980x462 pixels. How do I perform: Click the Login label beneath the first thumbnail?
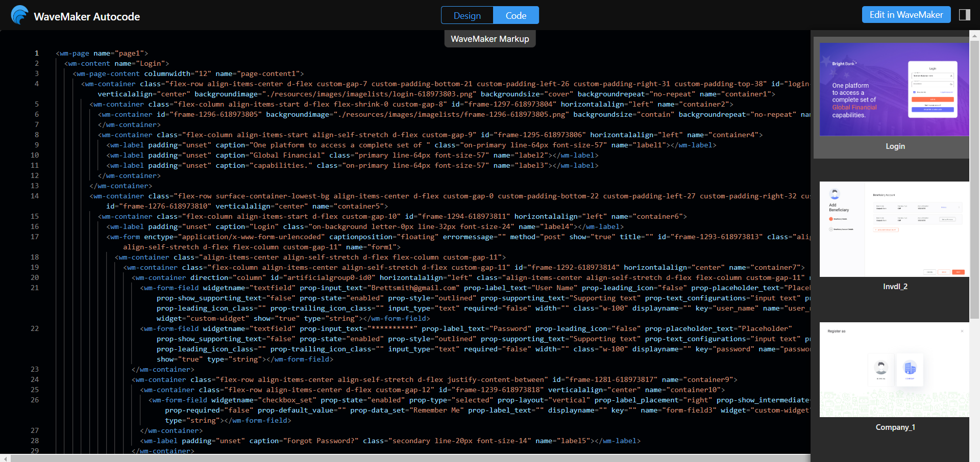(895, 146)
